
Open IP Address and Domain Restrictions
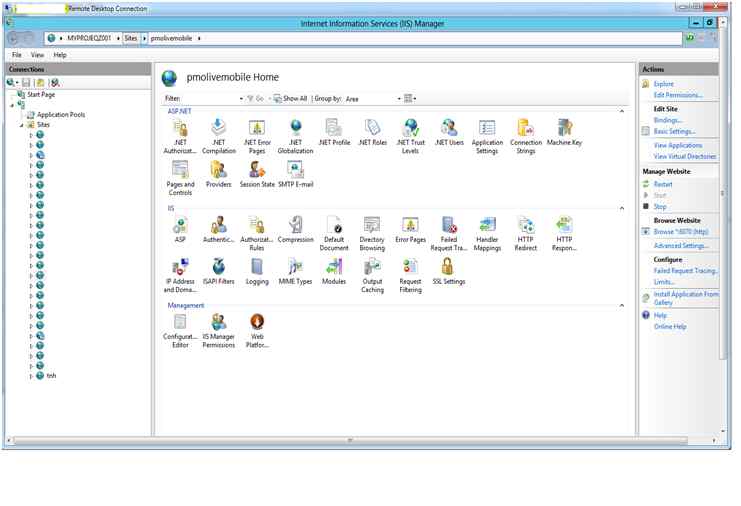point(180,275)
